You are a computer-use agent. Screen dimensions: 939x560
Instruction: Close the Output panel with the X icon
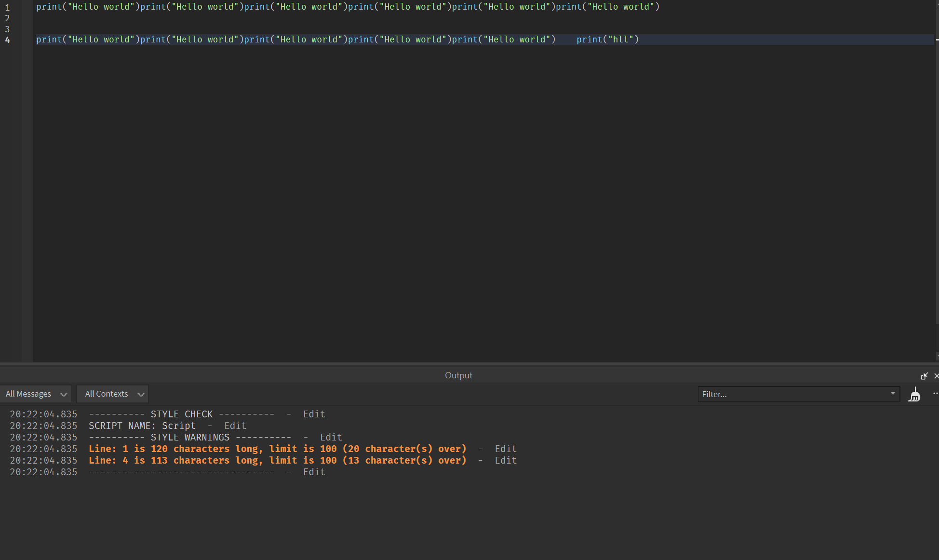pyautogui.click(x=936, y=375)
